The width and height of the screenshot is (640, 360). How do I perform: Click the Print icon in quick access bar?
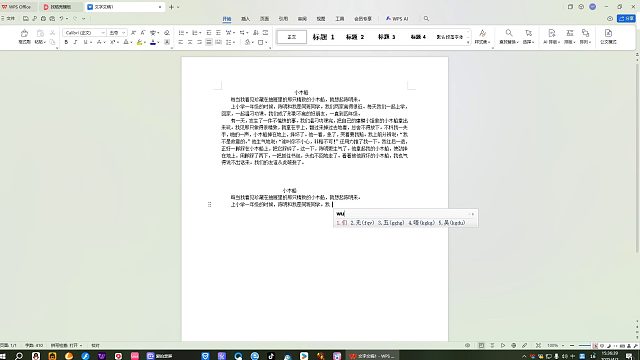tap(43, 19)
